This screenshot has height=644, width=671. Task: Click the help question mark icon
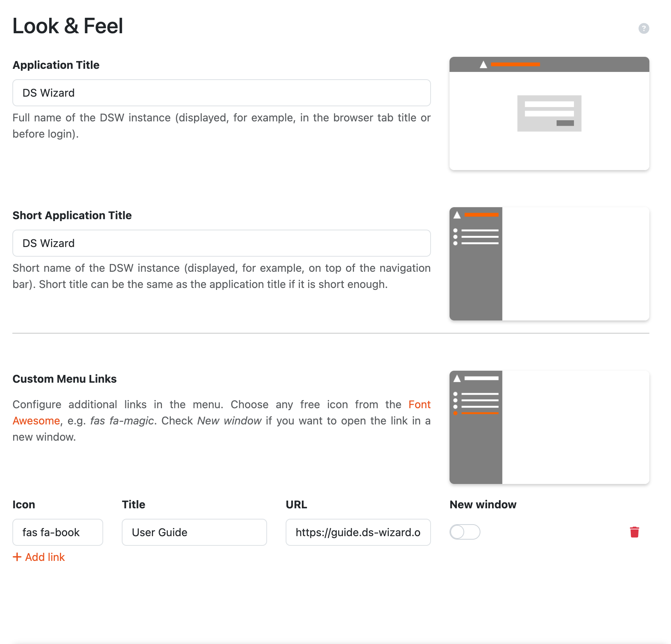click(644, 28)
